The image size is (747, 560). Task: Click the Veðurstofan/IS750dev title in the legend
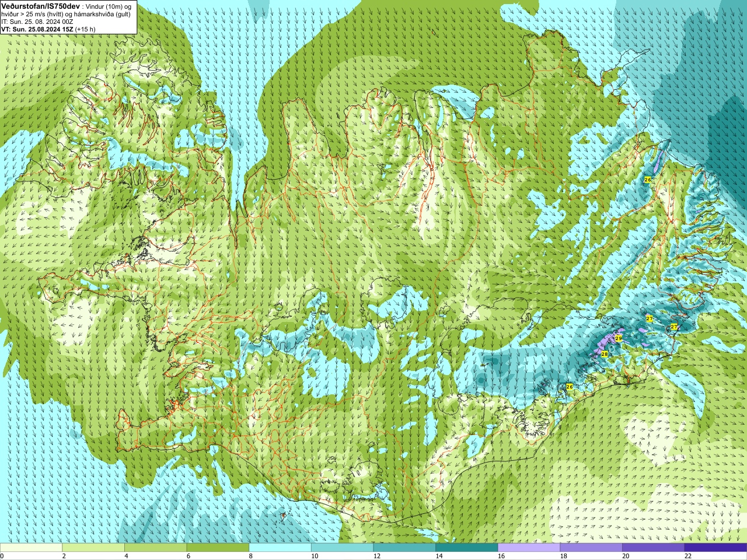coord(40,6)
